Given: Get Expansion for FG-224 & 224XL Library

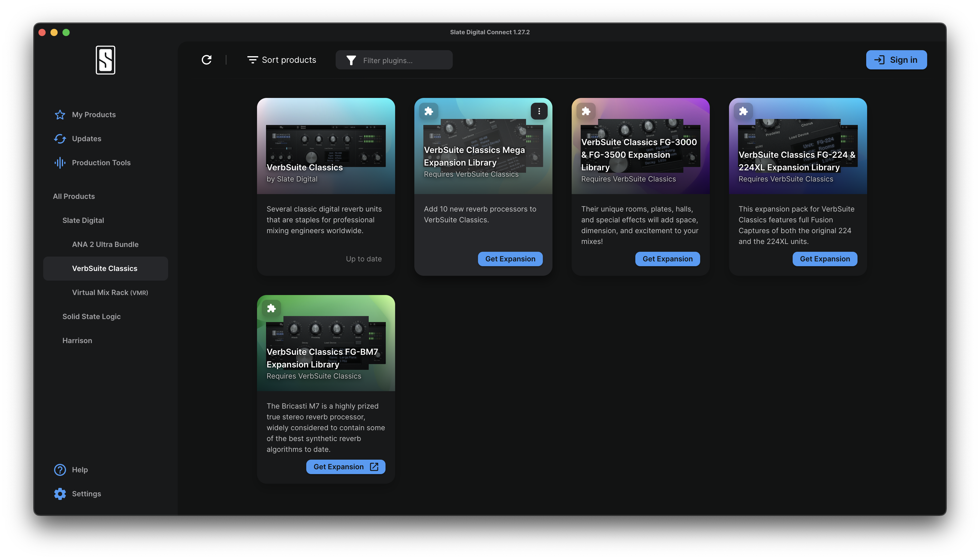Looking at the screenshot, I should (825, 259).
